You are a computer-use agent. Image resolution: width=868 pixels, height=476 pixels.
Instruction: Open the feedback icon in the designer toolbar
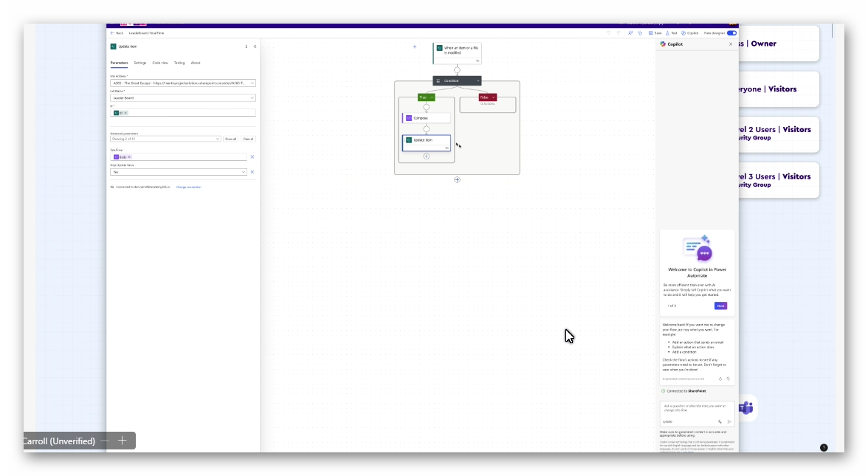tap(630, 33)
